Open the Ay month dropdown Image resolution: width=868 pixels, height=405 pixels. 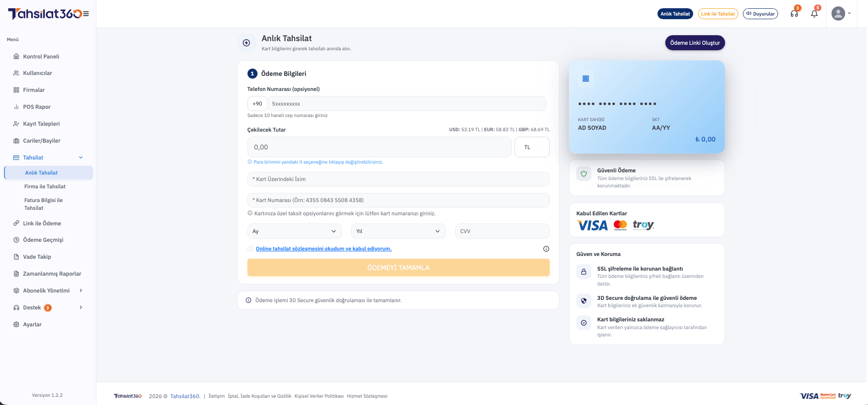click(295, 231)
